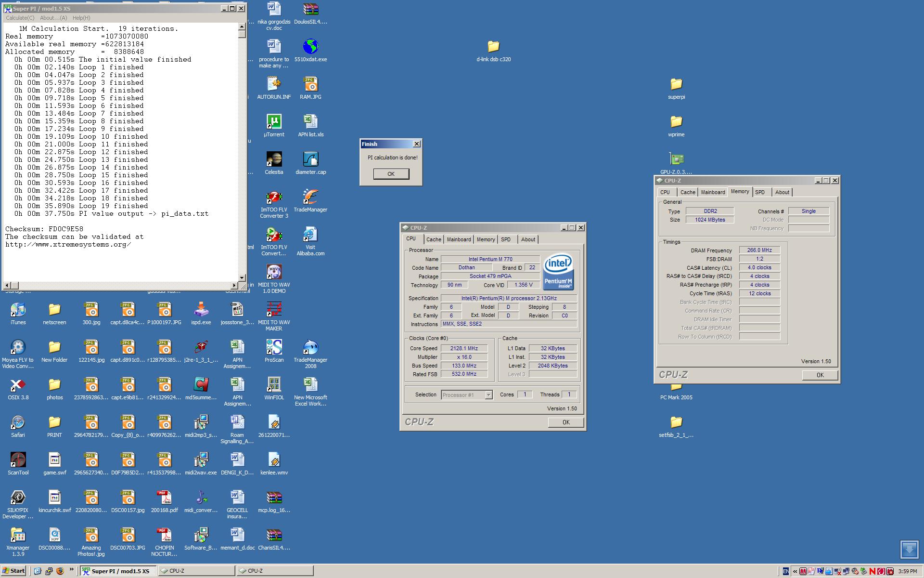Switch to CPU tab in Memory CPU-Z window
The width and height of the screenshot is (924, 578).
665,192
